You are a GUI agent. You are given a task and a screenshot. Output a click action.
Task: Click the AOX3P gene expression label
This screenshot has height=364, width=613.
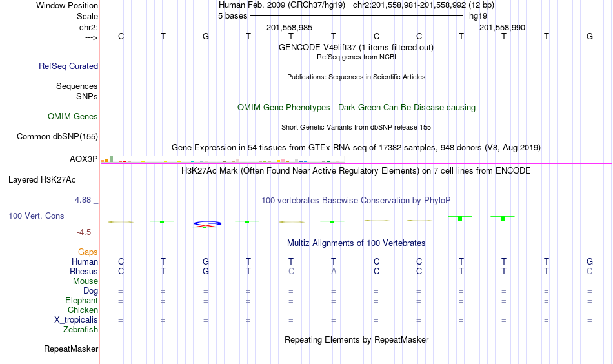(84, 159)
